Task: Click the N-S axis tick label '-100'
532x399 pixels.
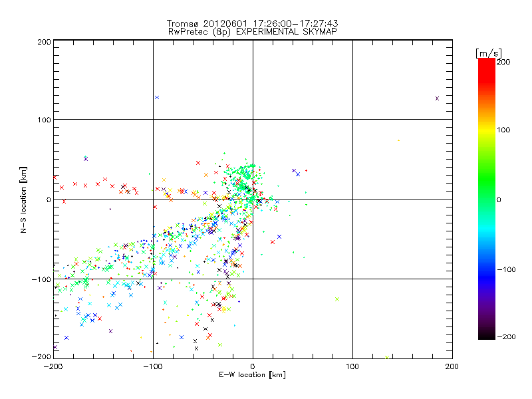Action: (x=41, y=279)
